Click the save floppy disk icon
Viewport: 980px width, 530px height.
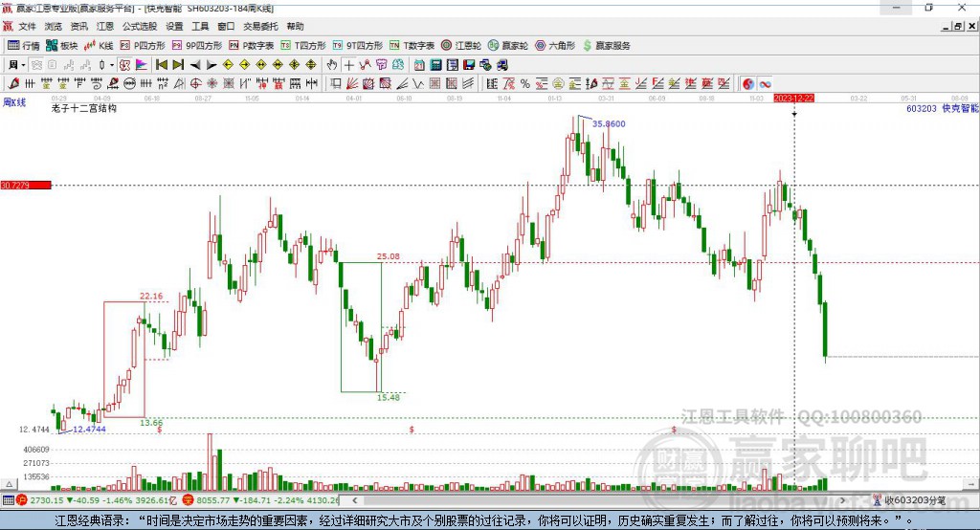pos(469,65)
